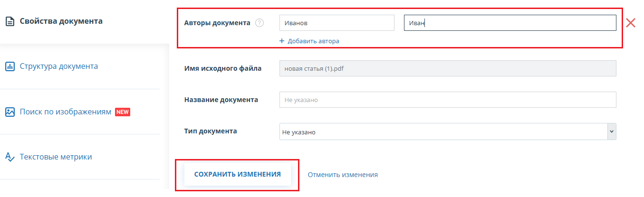Click the image search picture icon
The image size is (644, 197).
[10, 112]
